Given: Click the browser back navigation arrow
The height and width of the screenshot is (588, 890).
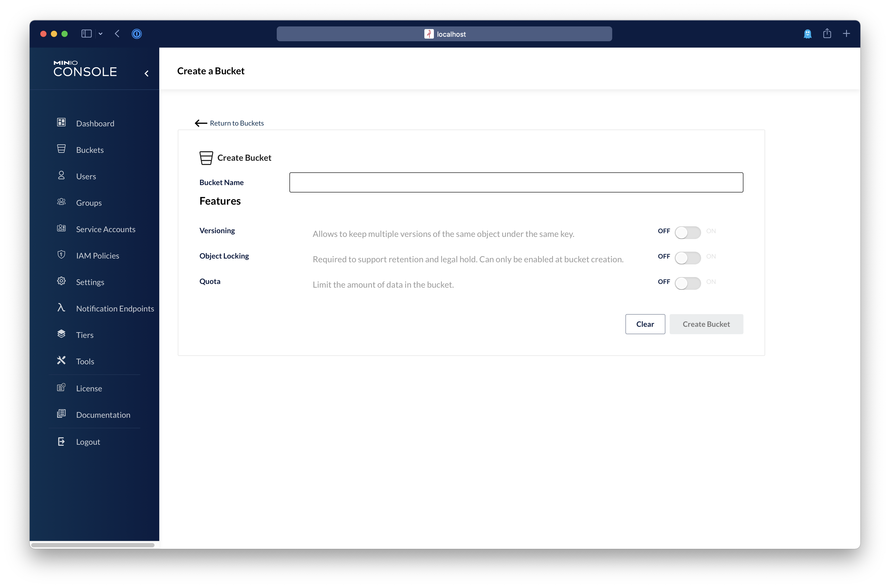Looking at the screenshot, I should 117,34.
